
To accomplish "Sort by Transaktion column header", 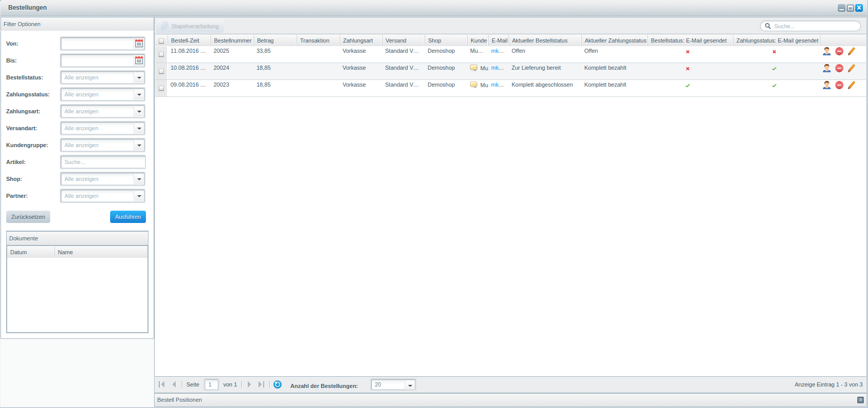I will [x=319, y=40].
